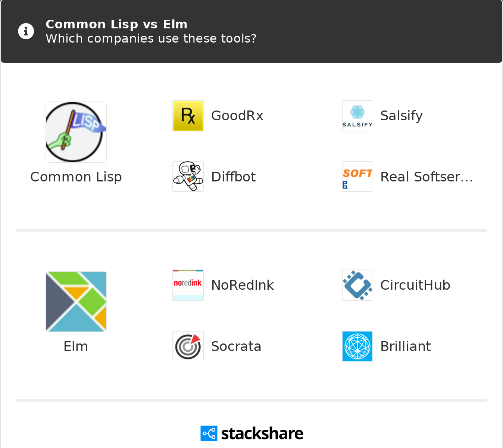The width and height of the screenshot is (503, 448).
Task: Open the GoodRx company link
Action: [237, 116]
